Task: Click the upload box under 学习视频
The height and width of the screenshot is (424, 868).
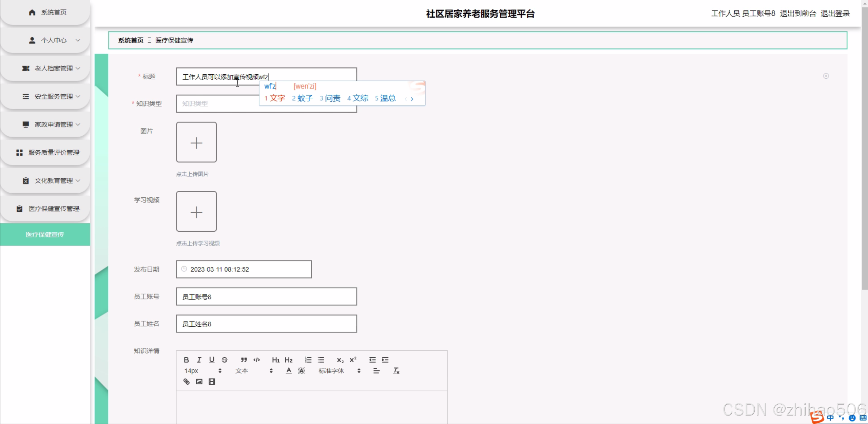Action: point(196,211)
